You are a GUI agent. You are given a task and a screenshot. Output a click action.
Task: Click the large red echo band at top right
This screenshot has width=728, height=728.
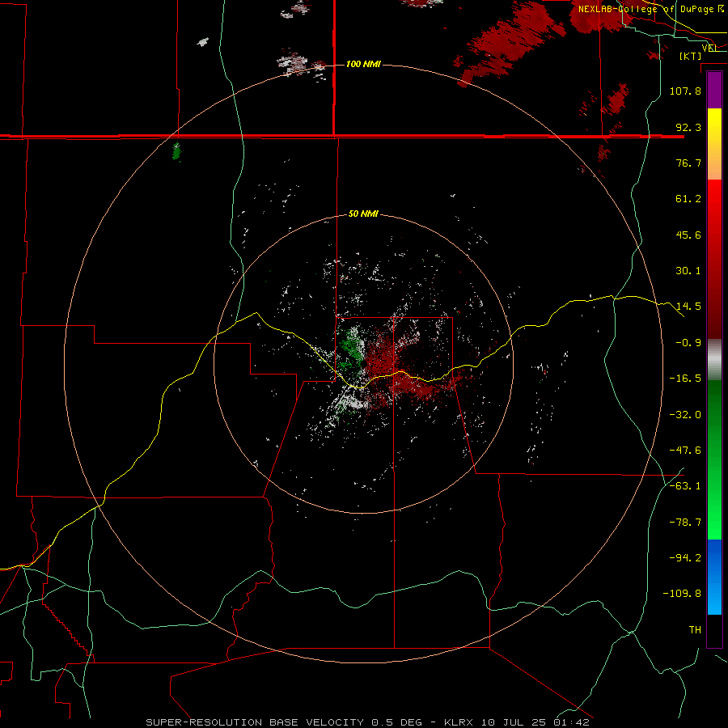(510, 42)
